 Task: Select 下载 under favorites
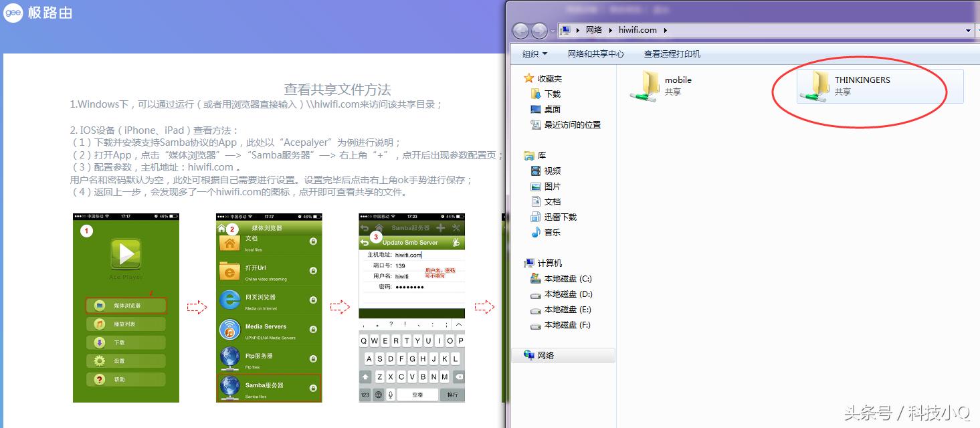point(551,94)
